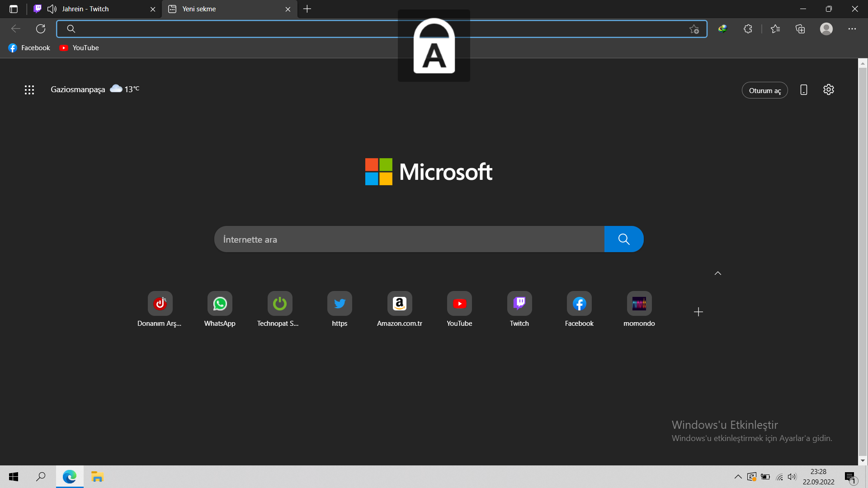This screenshot has width=868, height=488.
Task: Open a new tab with plus
Action: 307,9
